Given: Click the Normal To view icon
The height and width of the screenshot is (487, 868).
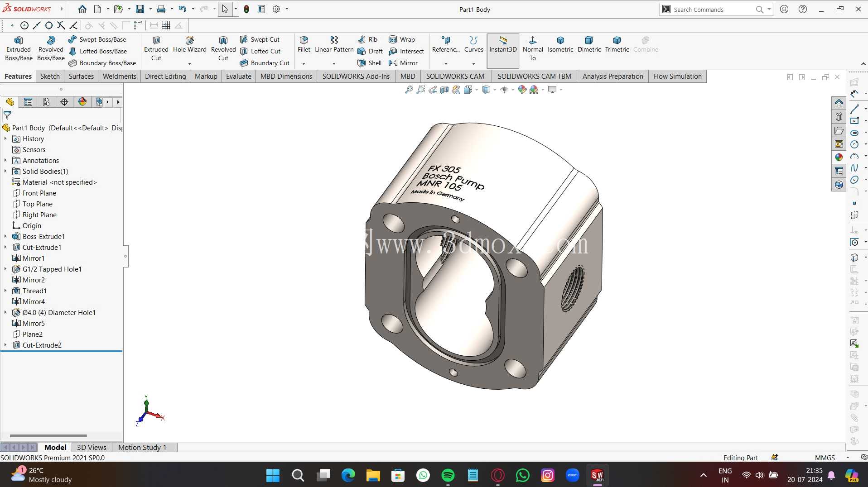Looking at the screenshot, I should pos(533,48).
